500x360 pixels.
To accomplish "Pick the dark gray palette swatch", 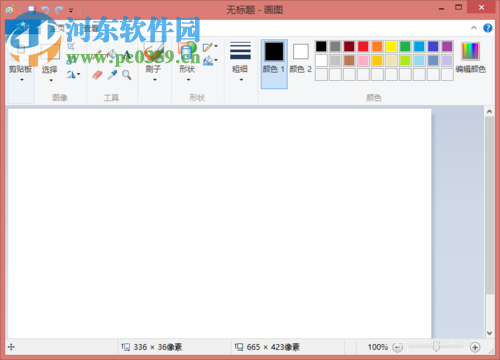I will click(x=335, y=46).
